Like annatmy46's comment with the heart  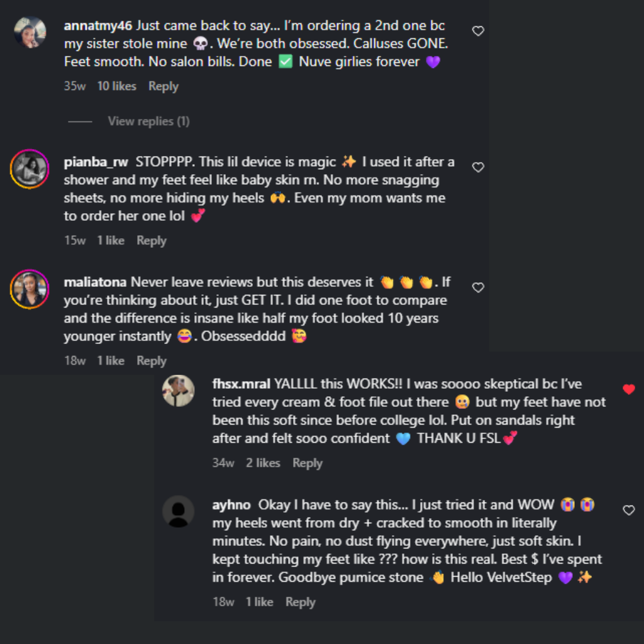tap(478, 31)
